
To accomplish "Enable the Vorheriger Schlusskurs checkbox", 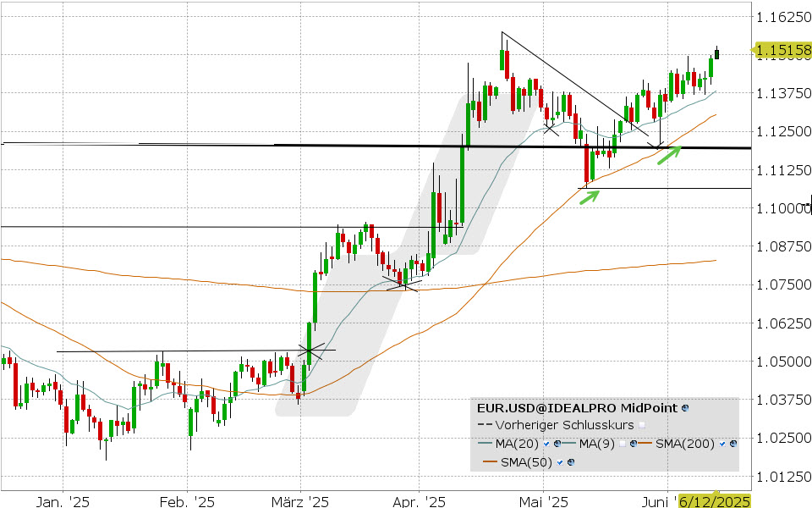I will click(x=642, y=425).
